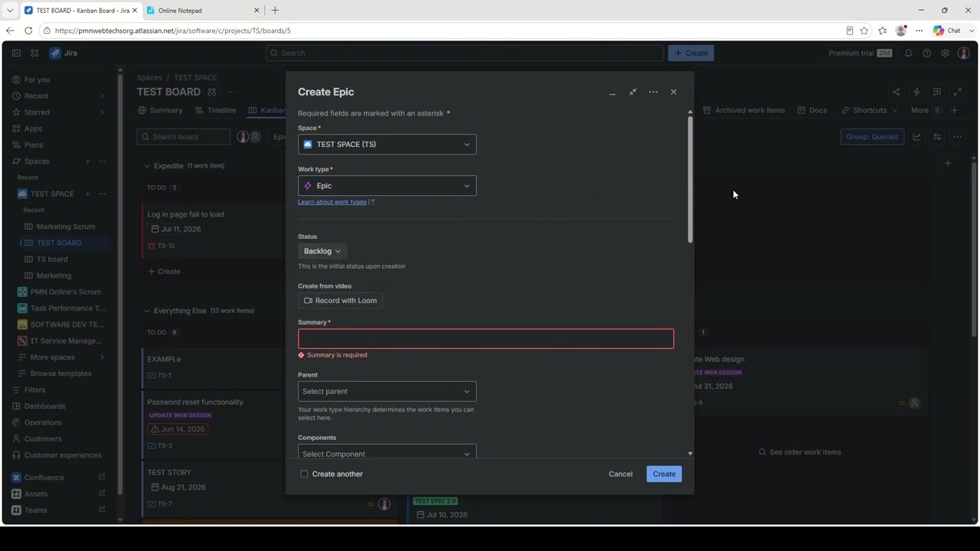
Task: Open the more options next to Spaces
Action: point(102,161)
